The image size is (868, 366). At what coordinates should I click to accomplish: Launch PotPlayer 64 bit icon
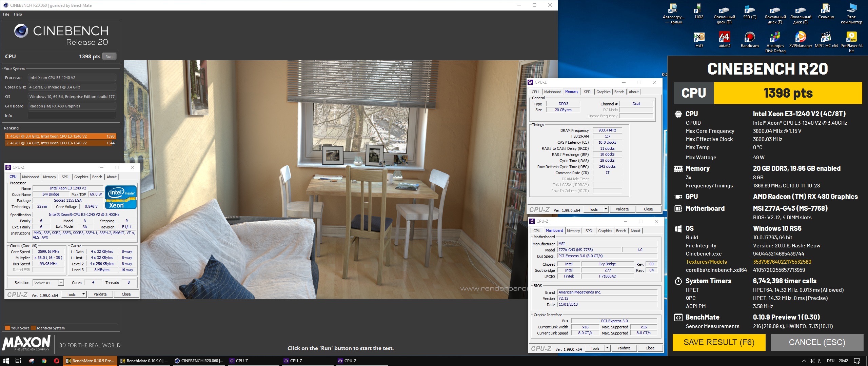click(x=851, y=42)
